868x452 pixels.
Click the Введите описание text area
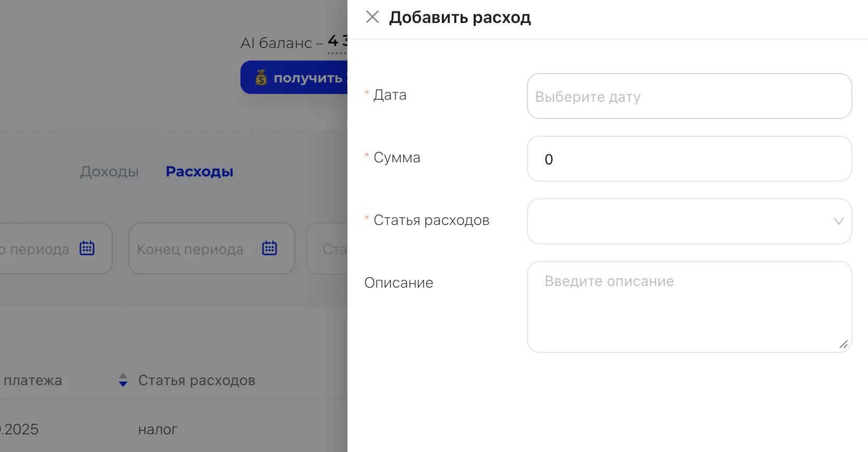point(689,307)
